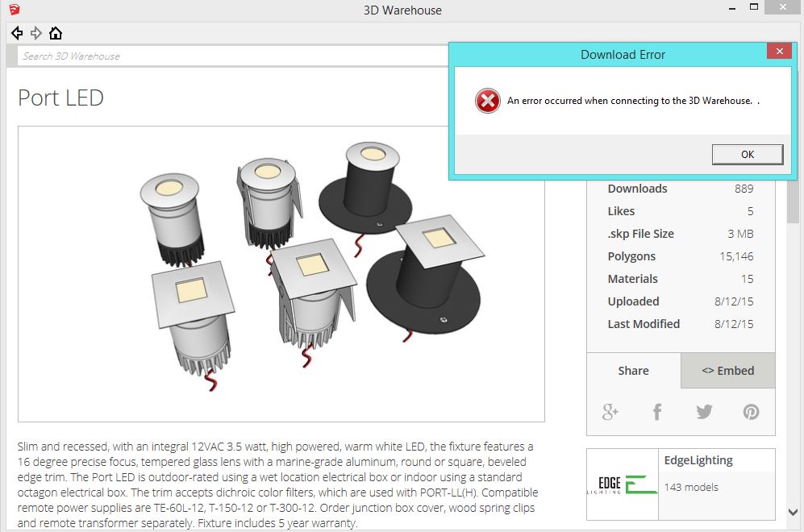The width and height of the screenshot is (804, 532).
Task: Click the EdgeLighting logo thumbnail
Action: tap(623, 484)
